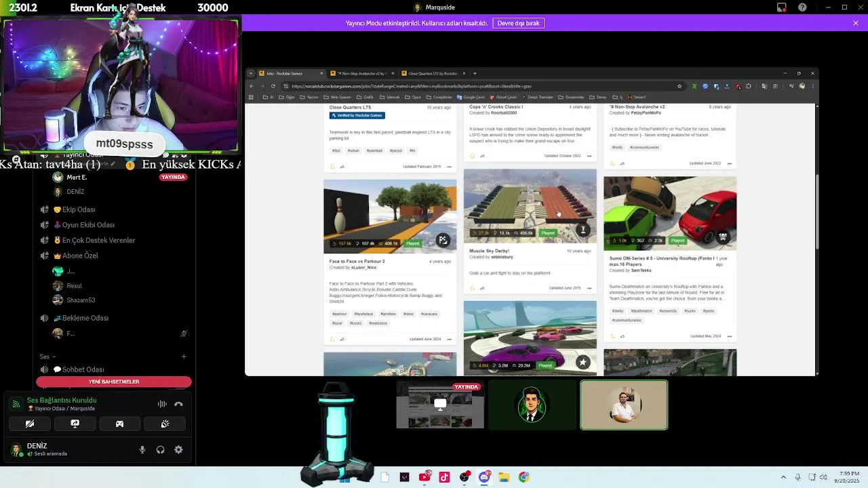Open more options on Face to Face card

pyautogui.click(x=449, y=339)
